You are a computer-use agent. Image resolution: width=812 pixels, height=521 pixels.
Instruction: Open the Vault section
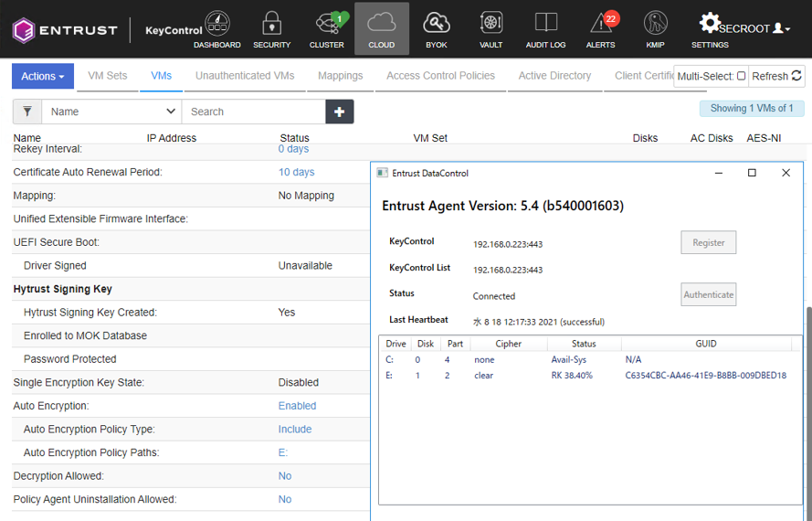coord(490,29)
